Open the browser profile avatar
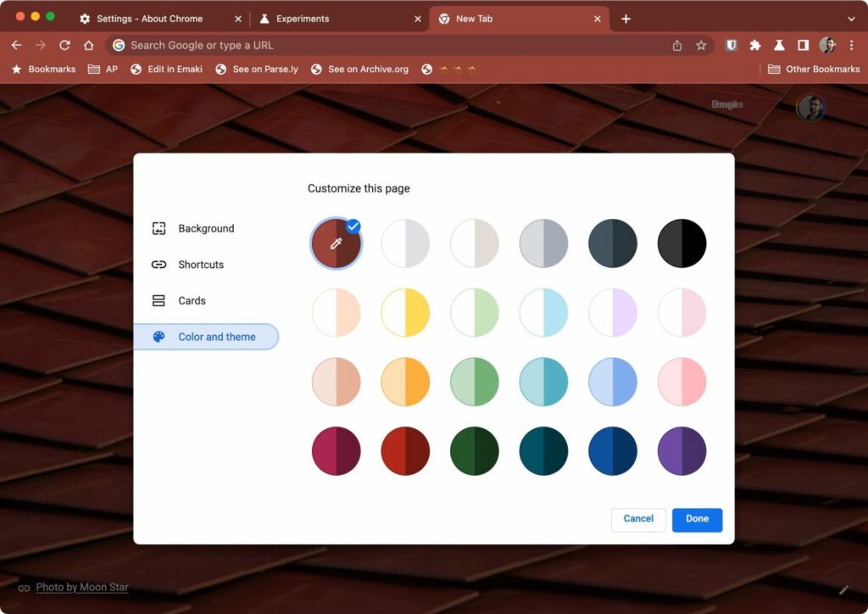This screenshot has width=868, height=614. [826, 45]
